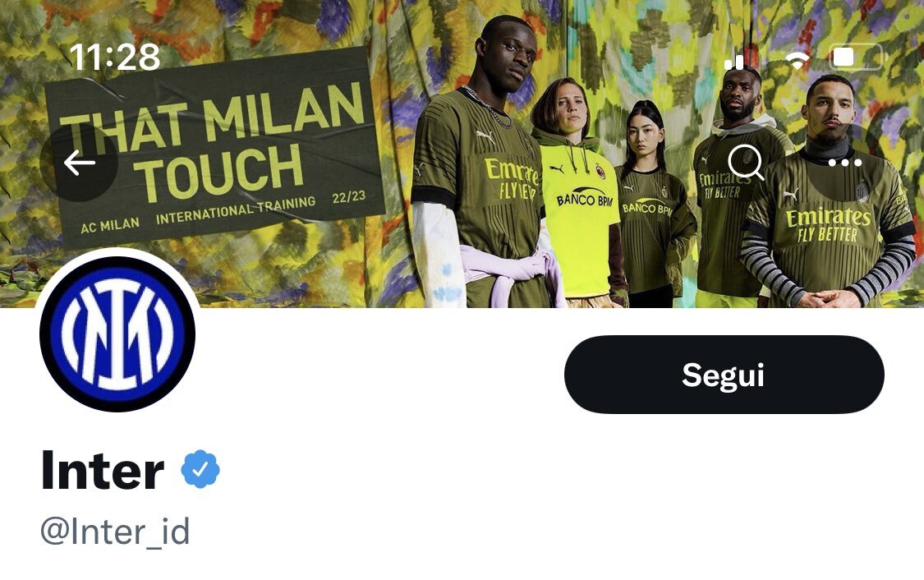Image resolution: width=924 pixels, height=580 pixels.
Task: Open the Inter profile picture
Action: click(x=117, y=334)
